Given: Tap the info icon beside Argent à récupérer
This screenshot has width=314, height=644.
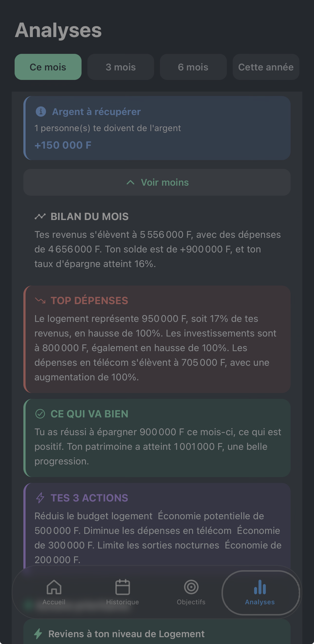Looking at the screenshot, I should pos(41,112).
